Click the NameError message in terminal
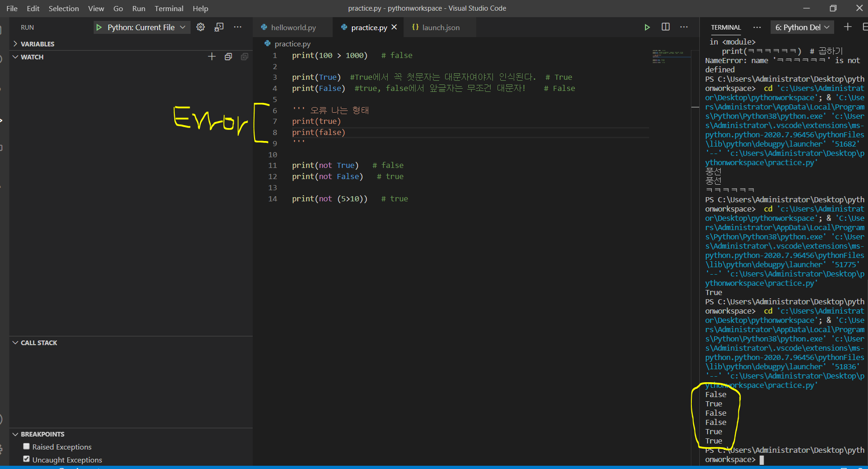Image resolution: width=868 pixels, height=469 pixels. pos(783,65)
